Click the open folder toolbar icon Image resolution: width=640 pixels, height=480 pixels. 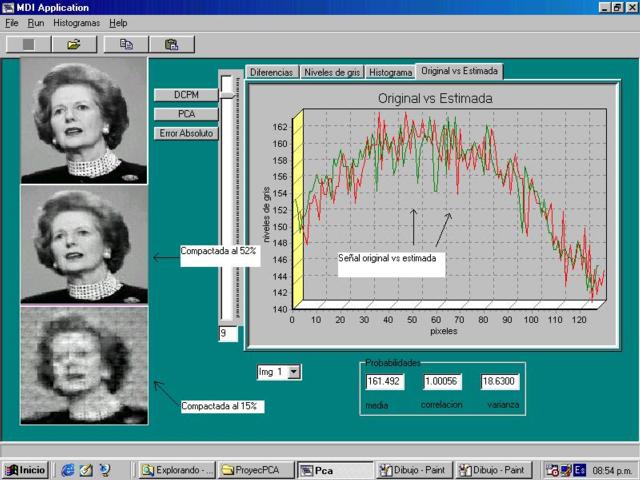pyautogui.click(x=73, y=44)
